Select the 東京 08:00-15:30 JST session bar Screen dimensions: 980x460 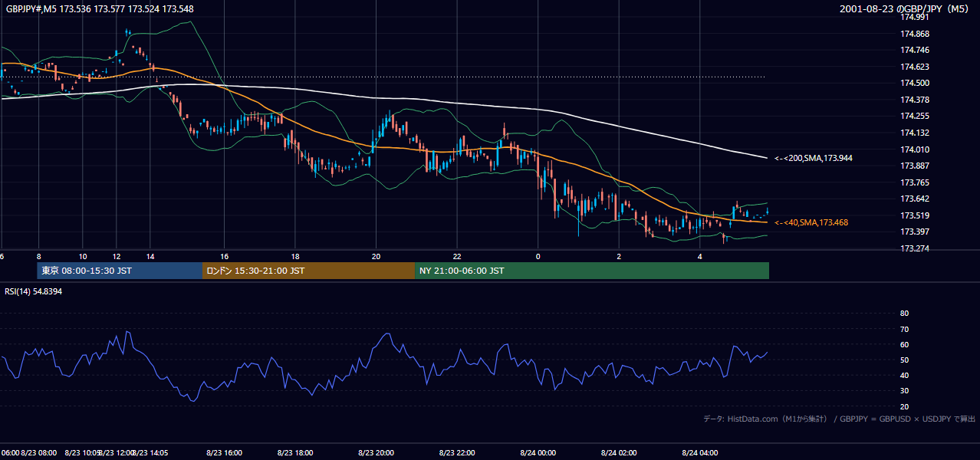120,271
